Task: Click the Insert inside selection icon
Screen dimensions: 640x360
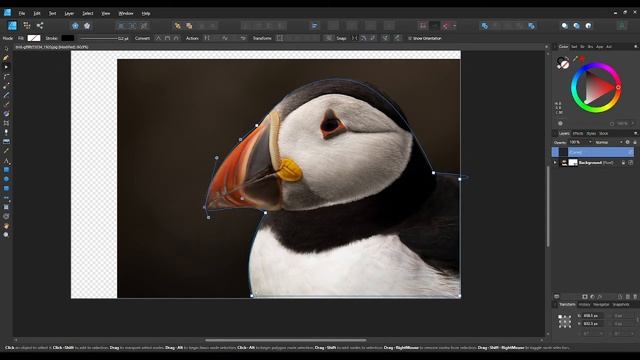Action: coord(588,26)
